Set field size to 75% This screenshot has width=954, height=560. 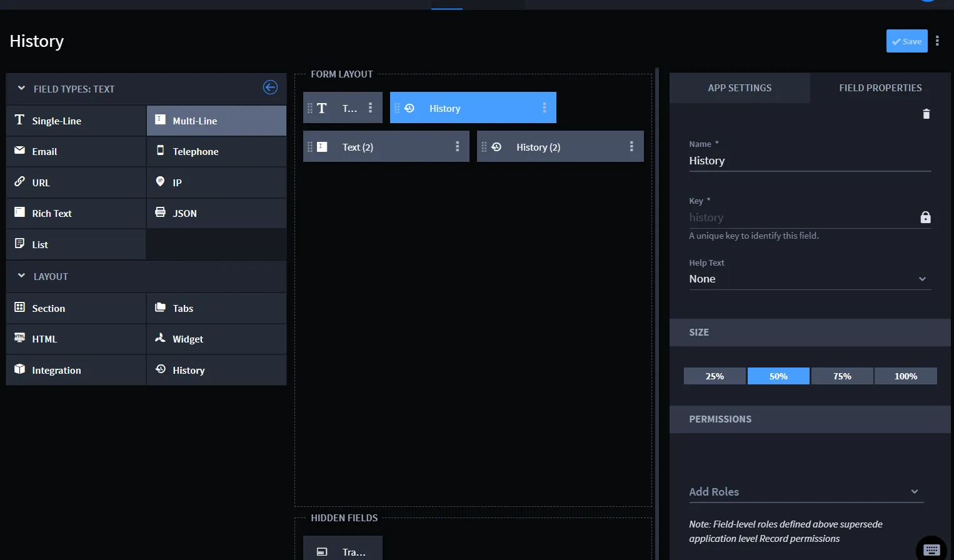842,376
